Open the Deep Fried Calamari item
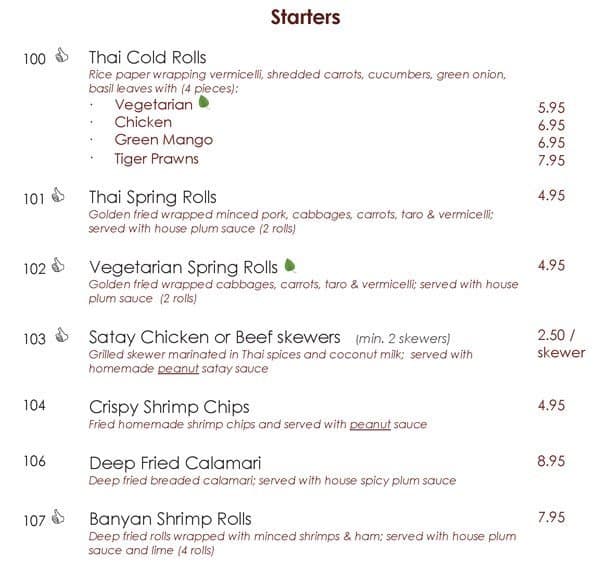 (x=175, y=463)
